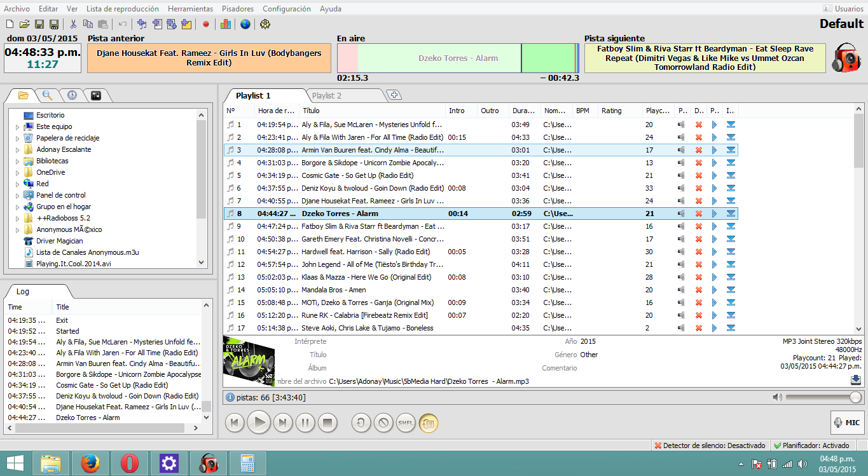Save playlist using the first floppy disk icon
Screen dimensions: 868x476
39,24
